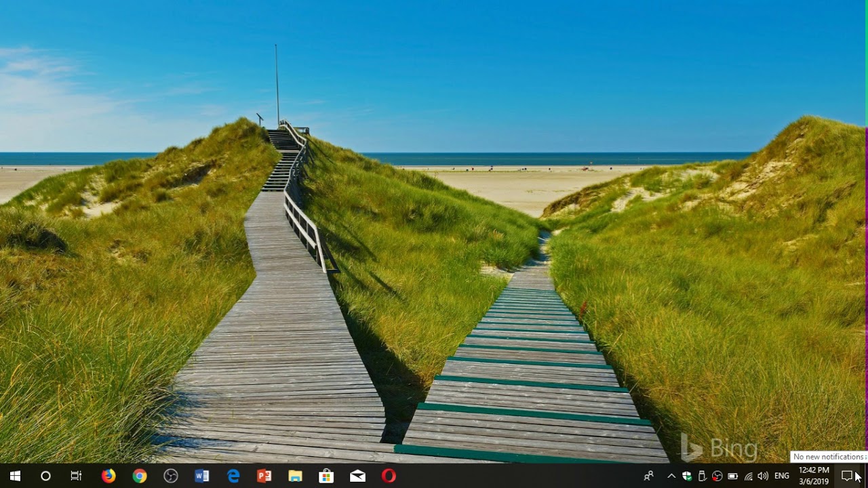Switch the ENG keyboard language
The height and width of the screenshot is (488, 868).
coord(782,476)
